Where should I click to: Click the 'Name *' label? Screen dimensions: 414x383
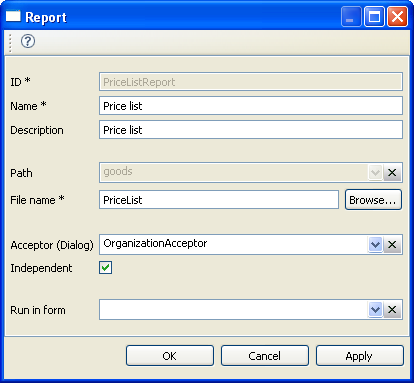click(28, 106)
